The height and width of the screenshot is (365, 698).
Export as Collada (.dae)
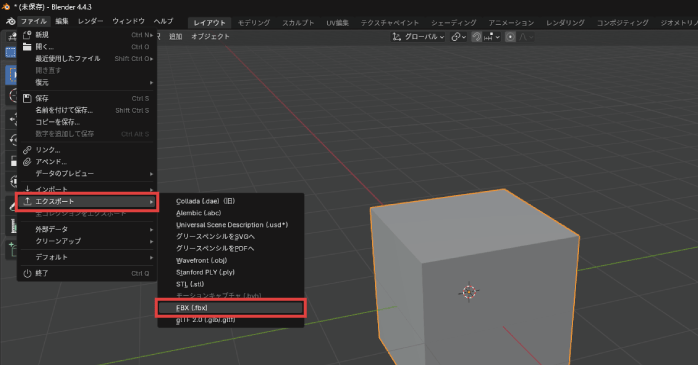[231, 201]
